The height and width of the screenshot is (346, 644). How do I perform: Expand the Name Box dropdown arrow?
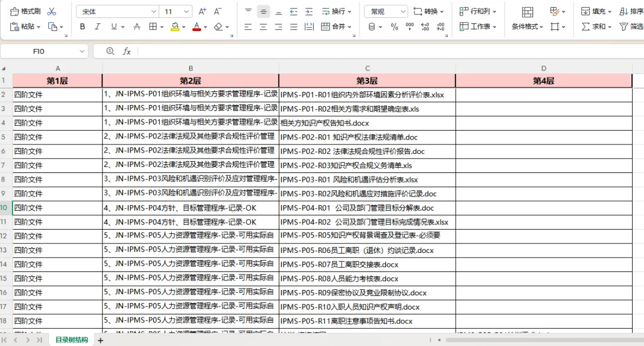pos(82,51)
